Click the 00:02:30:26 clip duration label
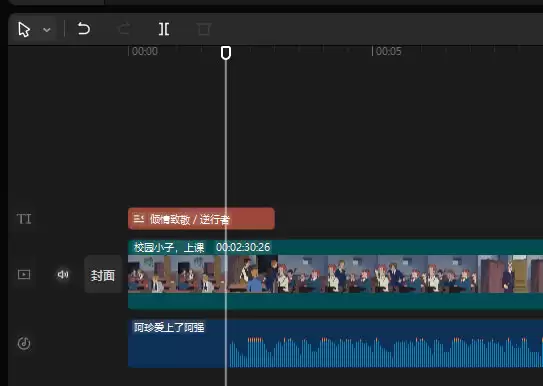This screenshot has width=543, height=386. pyautogui.click(x=243, y=247)
